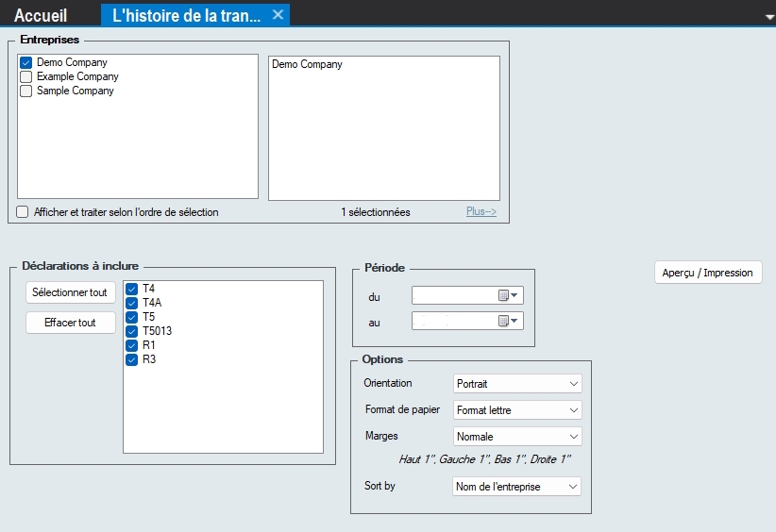The image size is (776, 532).
Task: Uncheck Demo Company checkbox
Action: tap(26, 63)
